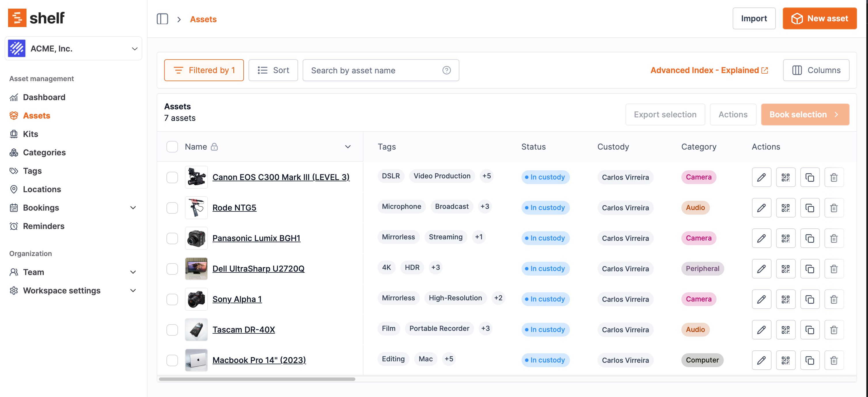
Task: Toggle the select-all assets checkbox
Action: click(172, 147)
